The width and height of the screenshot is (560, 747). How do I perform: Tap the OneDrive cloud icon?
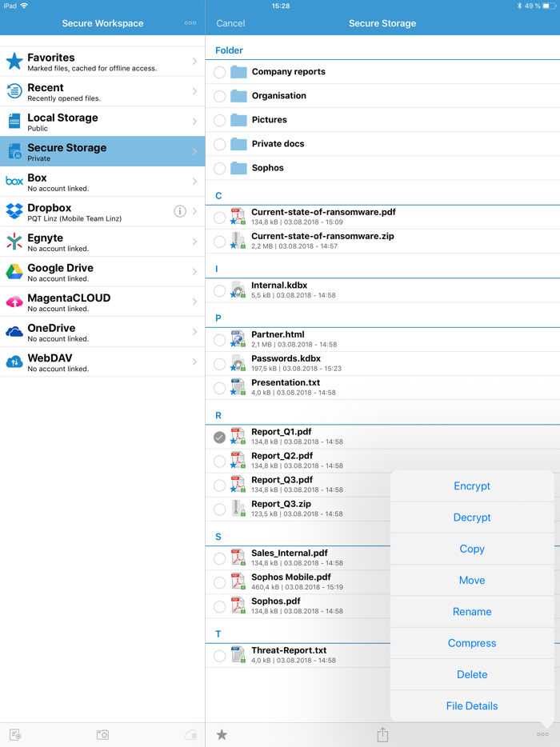coord(14,332)
